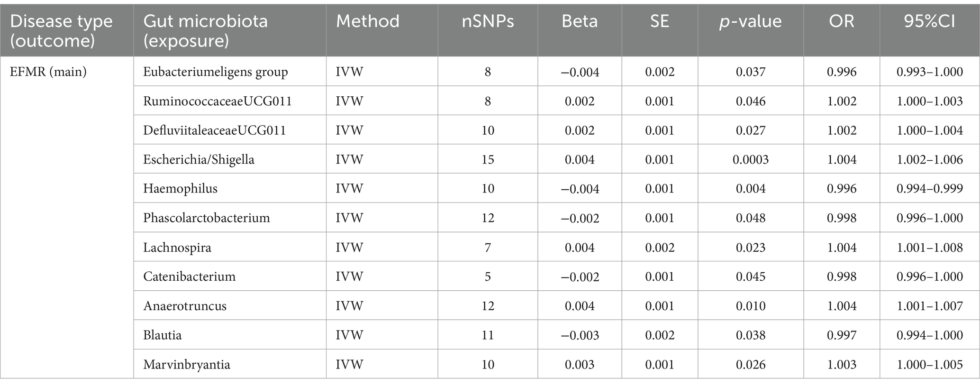
Task: Click the Escherichia/Shigella cell
Action: click(x=199, y=160)
